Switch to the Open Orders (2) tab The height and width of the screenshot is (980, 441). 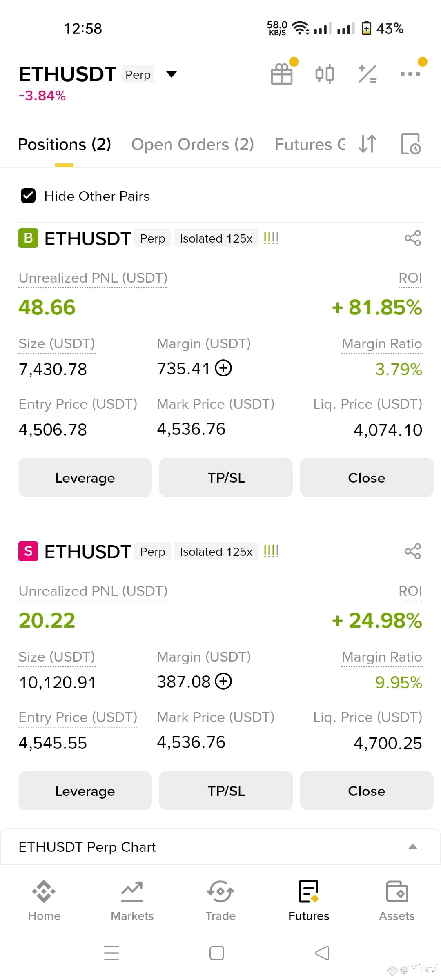point(192,144)
